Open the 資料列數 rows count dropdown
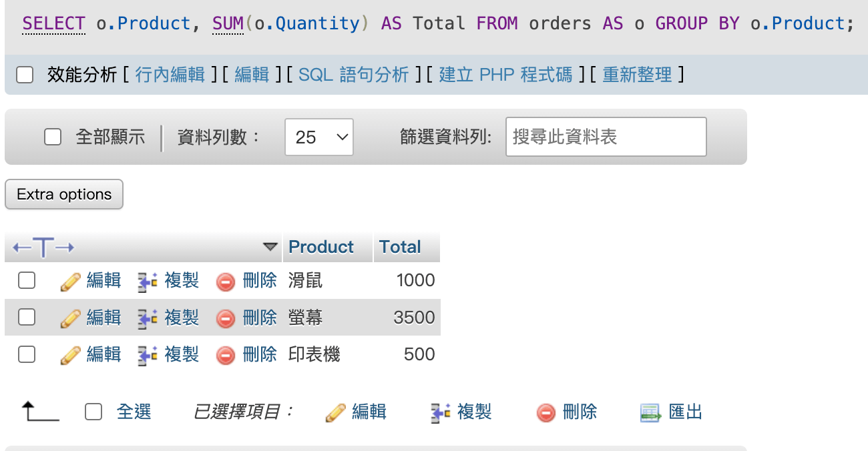 (318, 137)
